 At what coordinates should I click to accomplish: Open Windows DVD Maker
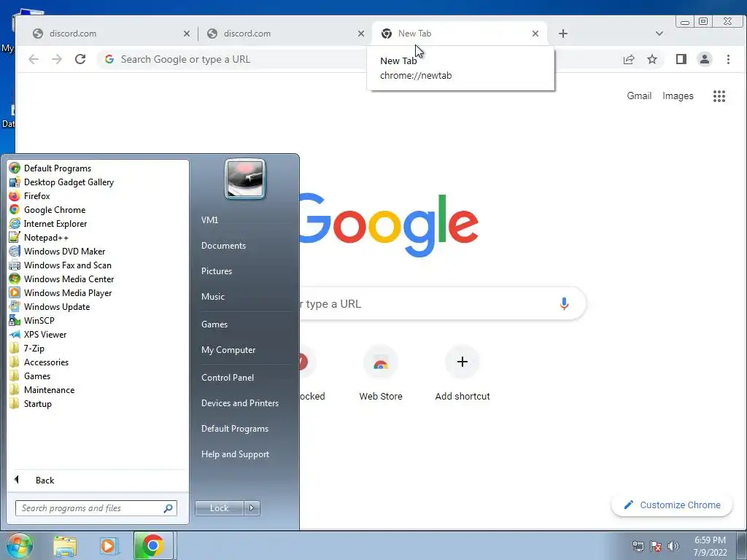coord(98,251)
